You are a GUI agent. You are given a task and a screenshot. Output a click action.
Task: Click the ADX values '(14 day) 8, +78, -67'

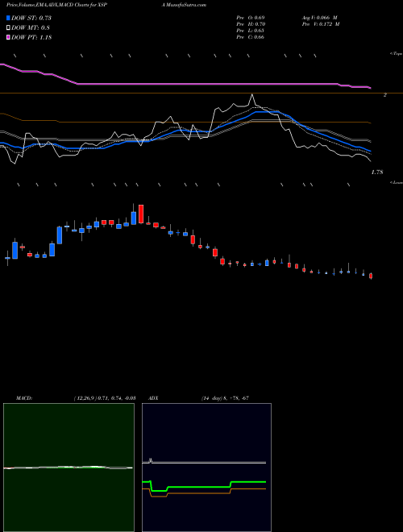coord(225,397)
